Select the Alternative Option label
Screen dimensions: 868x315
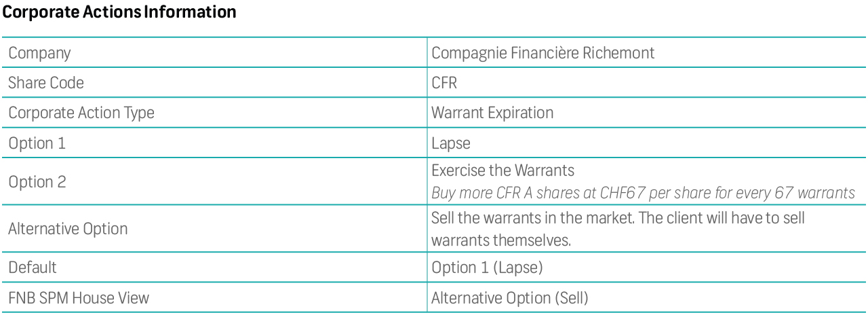68,229
